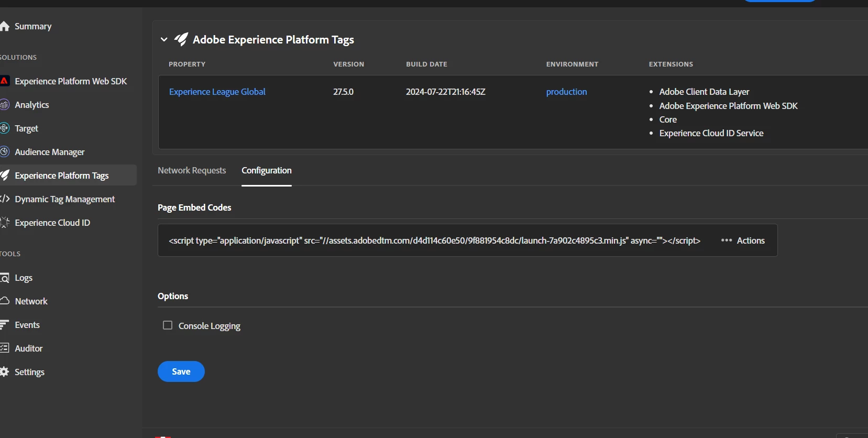Collapse the Adobe Experience Platform Tags section
Image resolution: width=868 pixels, height=438 pixels.
point(164,40)
